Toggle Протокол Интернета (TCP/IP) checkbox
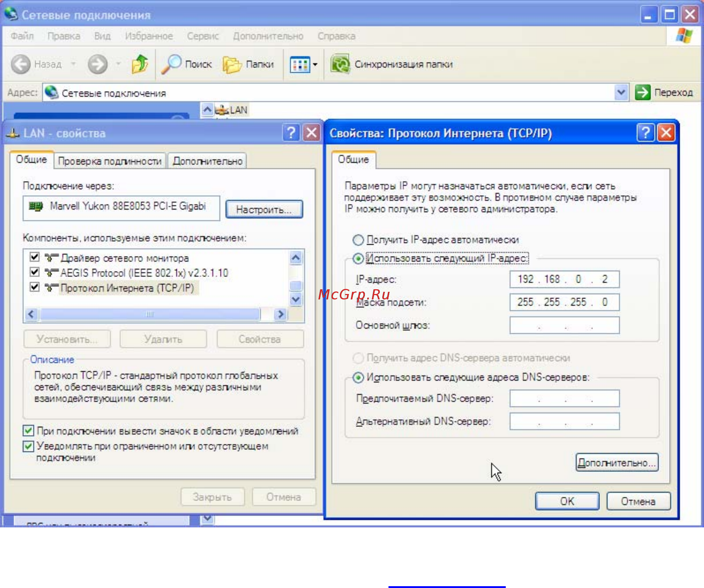The width and height of the screenshot is (704, 588). pyautogui.click(x=34, y=287)
